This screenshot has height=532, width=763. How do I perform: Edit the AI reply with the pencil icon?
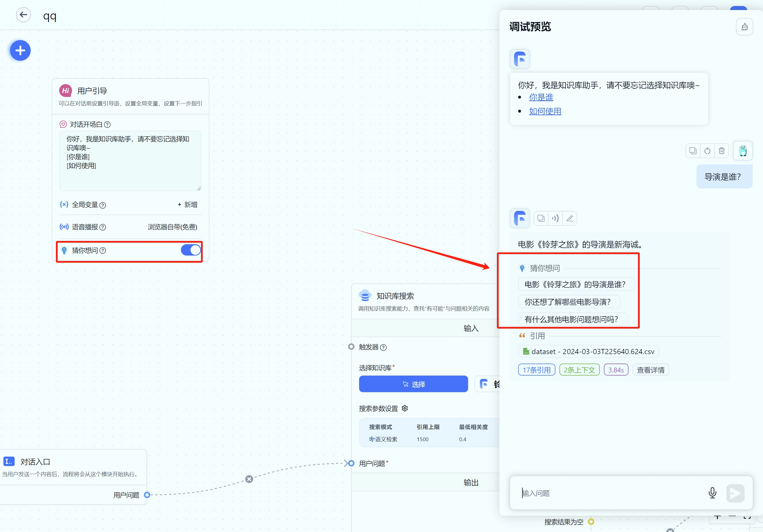click(x=569, y=218)
